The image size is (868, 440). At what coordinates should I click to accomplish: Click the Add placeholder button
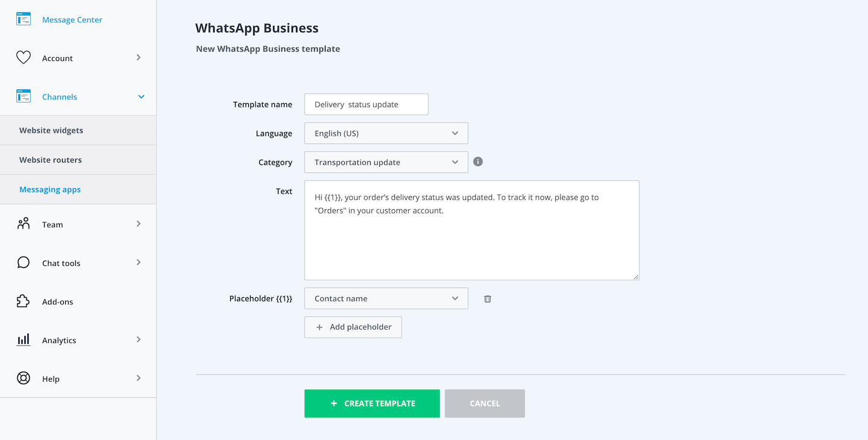click(x=353, y=327)
